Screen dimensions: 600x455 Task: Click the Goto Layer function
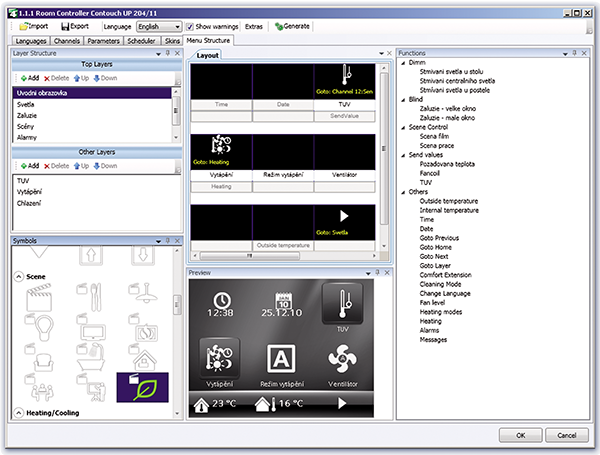tap(435, 266)
